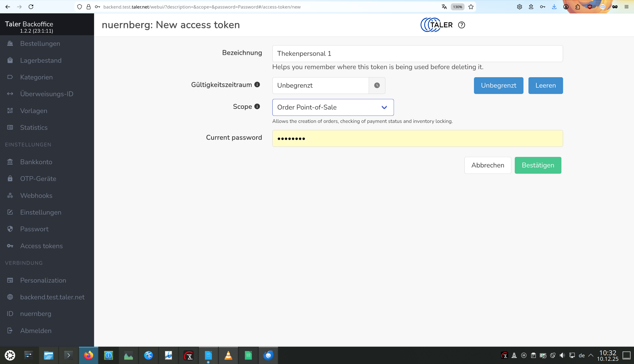Go to Access tokens menu item

(41, 246)
